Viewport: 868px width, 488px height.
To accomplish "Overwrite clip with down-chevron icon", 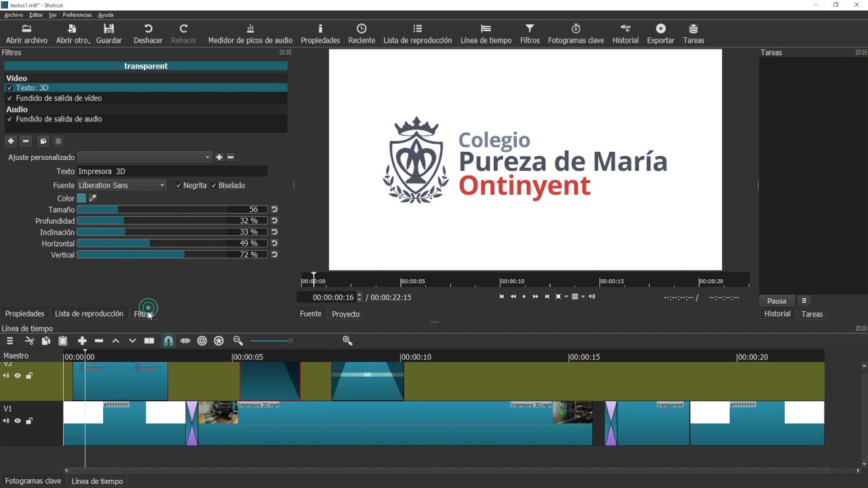I will tap(132, 341).
